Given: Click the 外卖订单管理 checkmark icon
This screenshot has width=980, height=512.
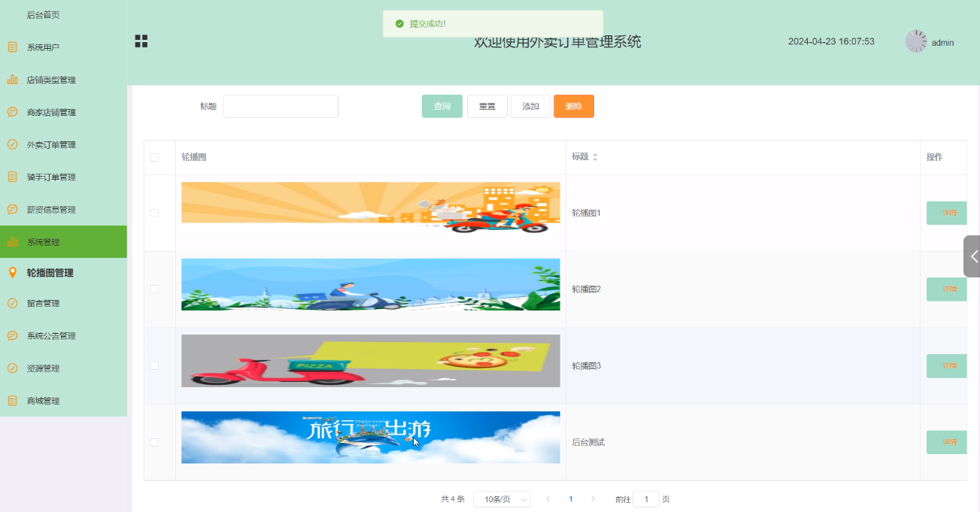Looking at the screenshot, I should tap(12, 144).
